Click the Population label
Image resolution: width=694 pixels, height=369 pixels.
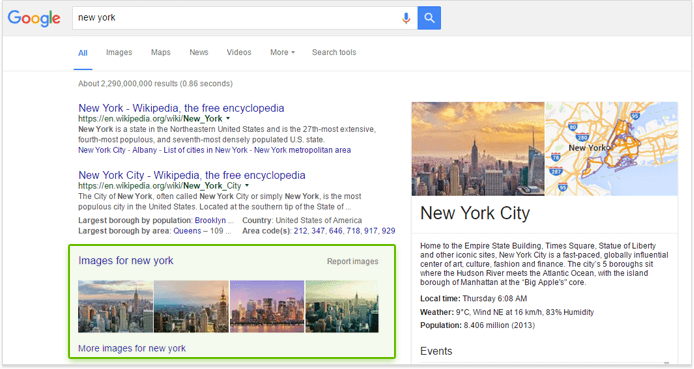point(441,326)
